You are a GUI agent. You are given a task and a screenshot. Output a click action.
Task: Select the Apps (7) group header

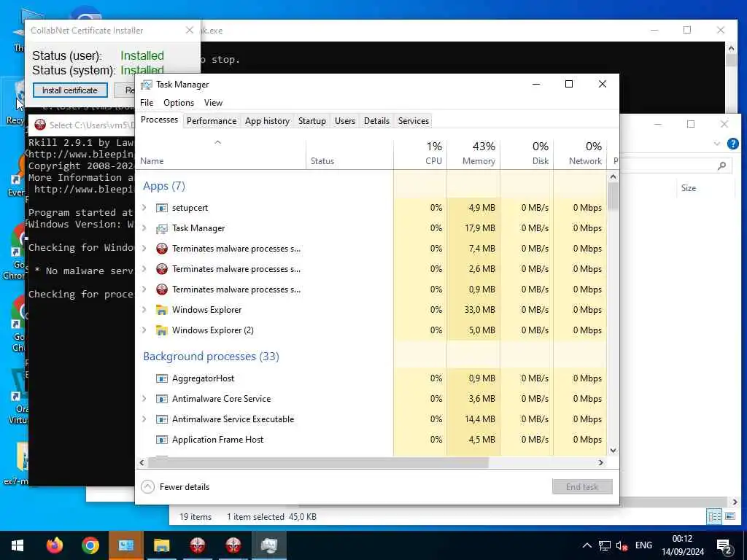click(x=164, y=186)
